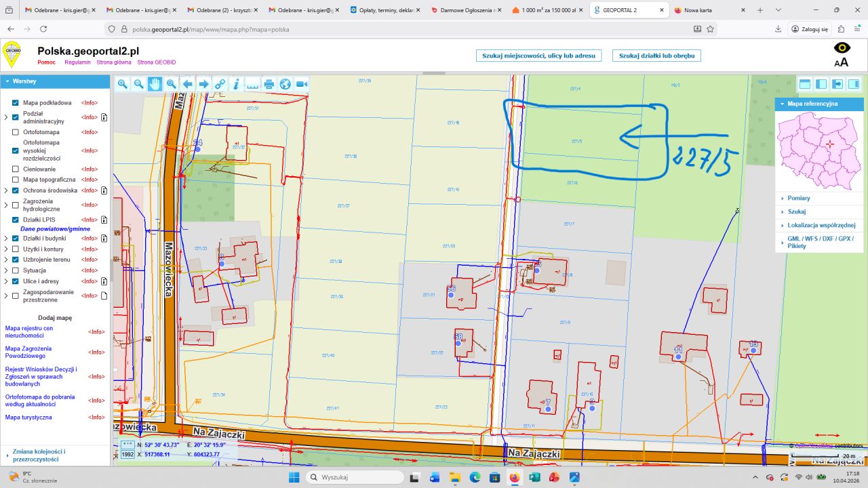
Task: Uncheck the Uzbrojenie terenu layer
Action: [16, 260]
